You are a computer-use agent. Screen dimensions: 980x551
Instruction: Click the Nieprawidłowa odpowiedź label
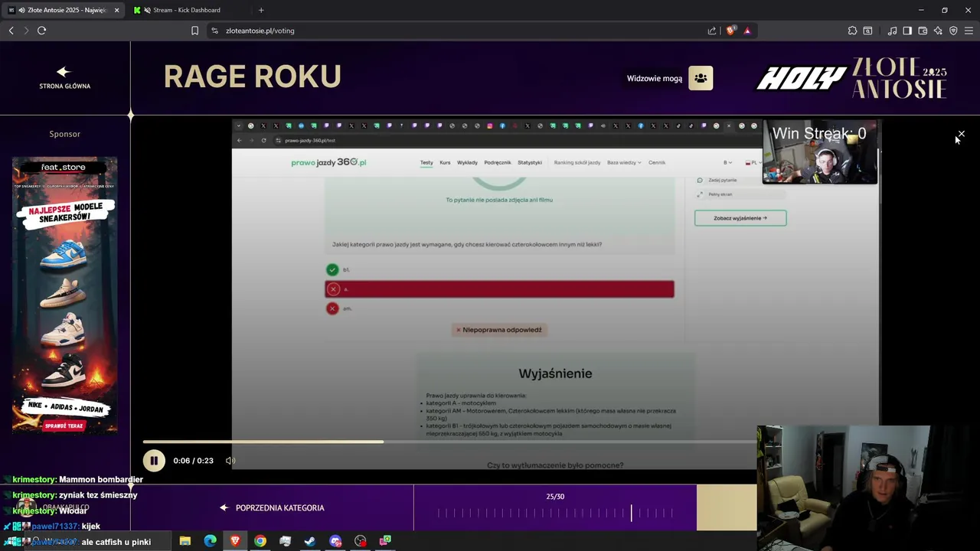click(x=499, y=330)
